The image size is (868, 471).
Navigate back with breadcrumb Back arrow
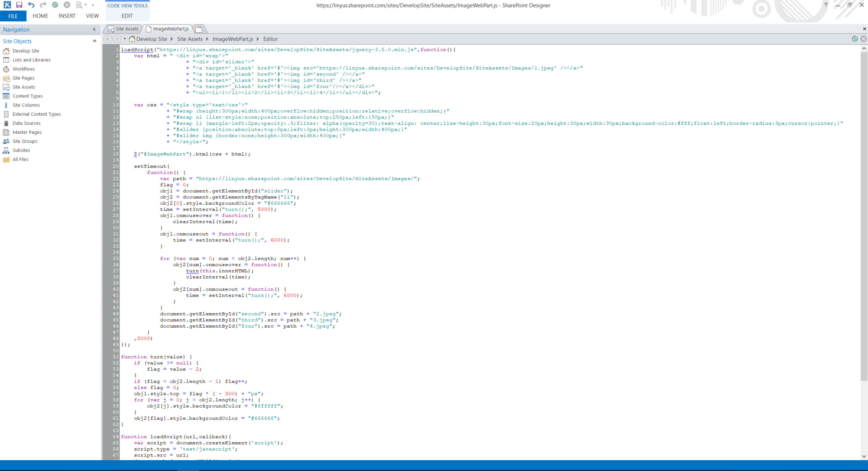(x=108, y=39)
